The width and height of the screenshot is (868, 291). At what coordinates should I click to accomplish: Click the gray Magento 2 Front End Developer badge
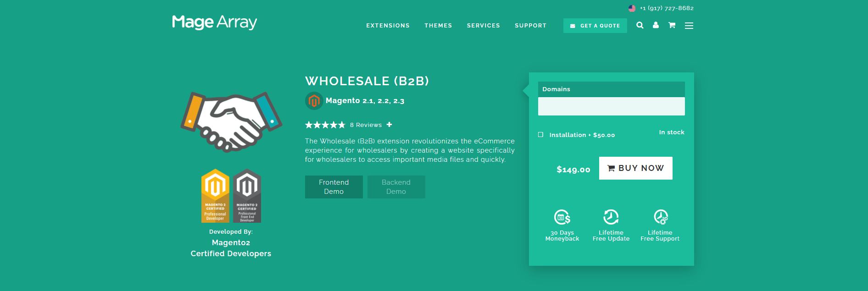click(247, 196)
